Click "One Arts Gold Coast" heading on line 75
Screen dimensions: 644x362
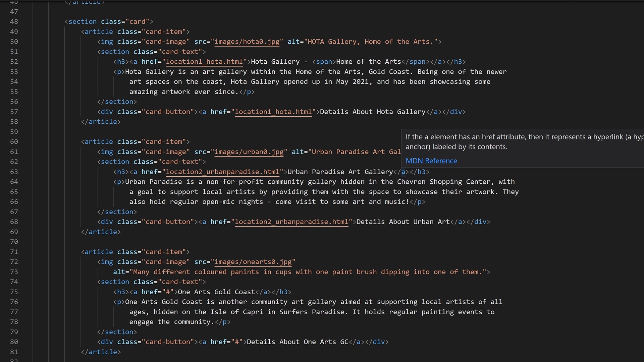pos(216,292)
